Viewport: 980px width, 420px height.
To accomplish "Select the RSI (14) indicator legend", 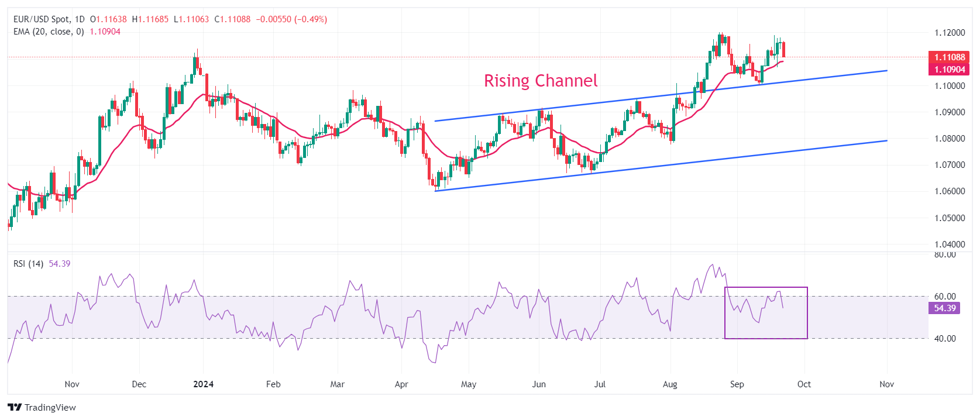I will (x=28, y=264).
